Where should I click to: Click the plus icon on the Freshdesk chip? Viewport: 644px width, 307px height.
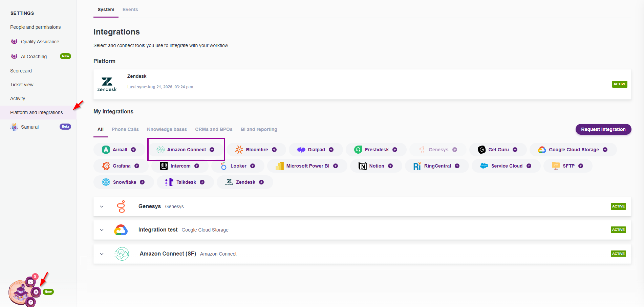(x=395, y=150)
